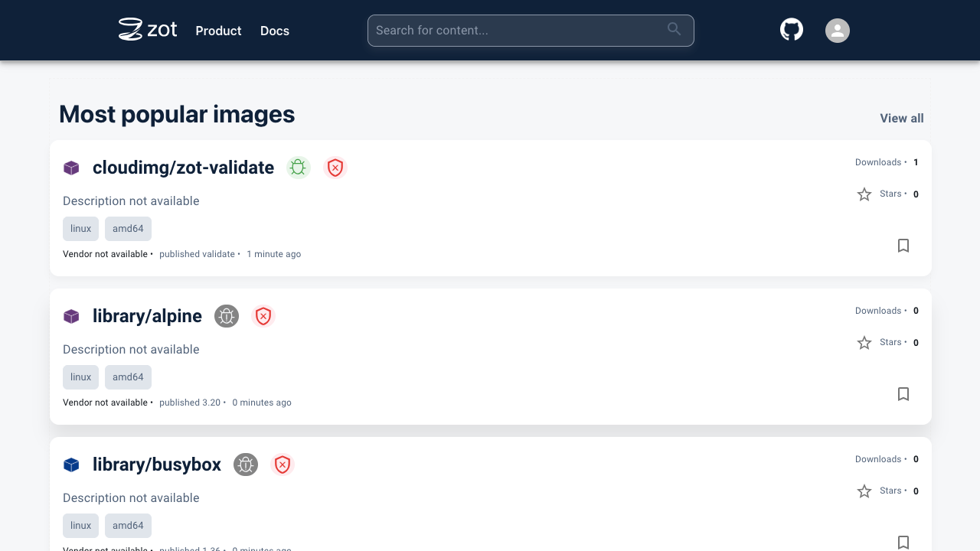Click 'published validate' text
Viewport: 980px width, 551px height.
click(x=197, y=254)
